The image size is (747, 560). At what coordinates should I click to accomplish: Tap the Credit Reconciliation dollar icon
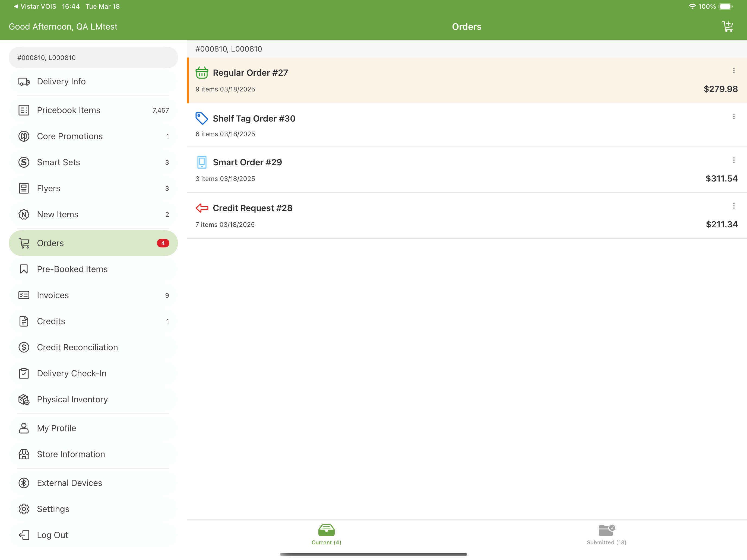[24, 347]
